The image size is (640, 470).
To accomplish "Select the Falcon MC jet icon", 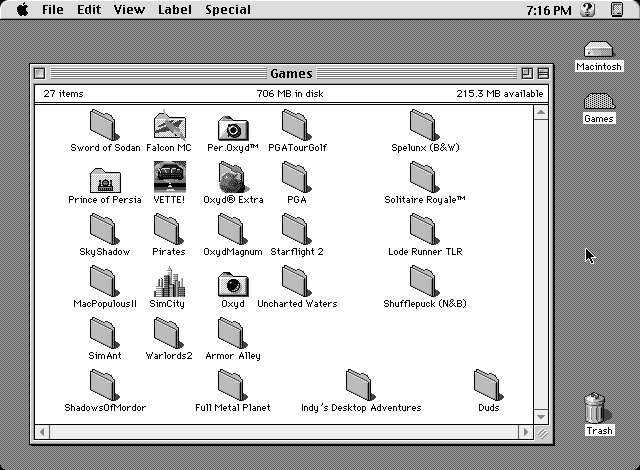I will pyautogui.click(x=169, y=125).
